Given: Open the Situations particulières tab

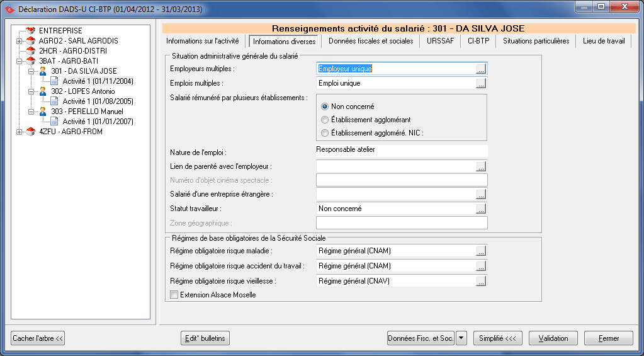Looking at the screenshot, I should click(536, 41).
